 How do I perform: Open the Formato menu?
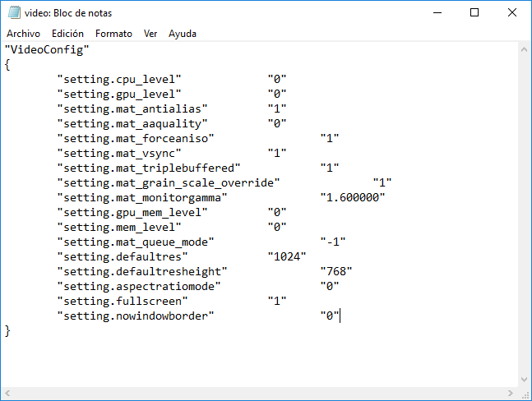[x=113, y=34]
